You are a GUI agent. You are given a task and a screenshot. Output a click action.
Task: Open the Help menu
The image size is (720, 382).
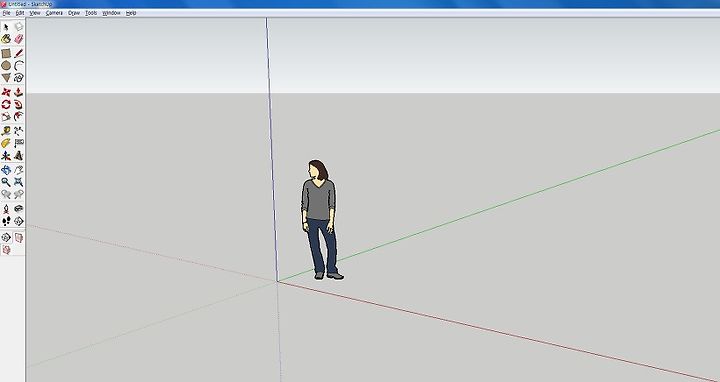[x=131, y=13]
